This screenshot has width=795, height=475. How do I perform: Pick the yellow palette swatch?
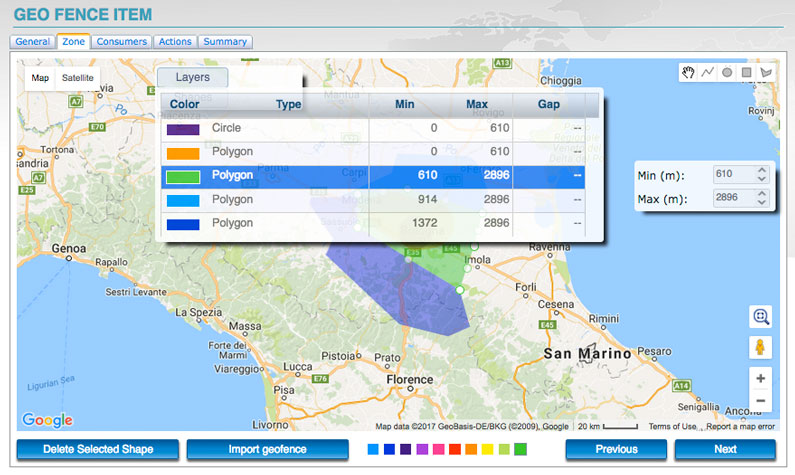487,449
